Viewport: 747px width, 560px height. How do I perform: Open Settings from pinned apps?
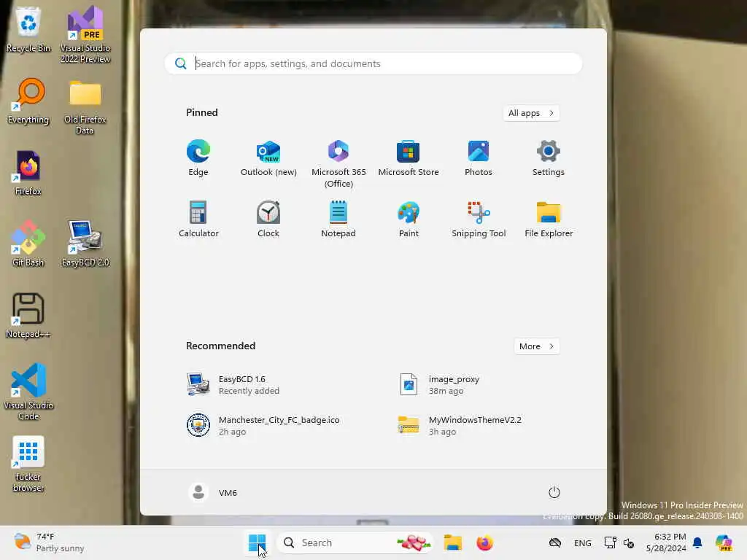tap(549, 158)
